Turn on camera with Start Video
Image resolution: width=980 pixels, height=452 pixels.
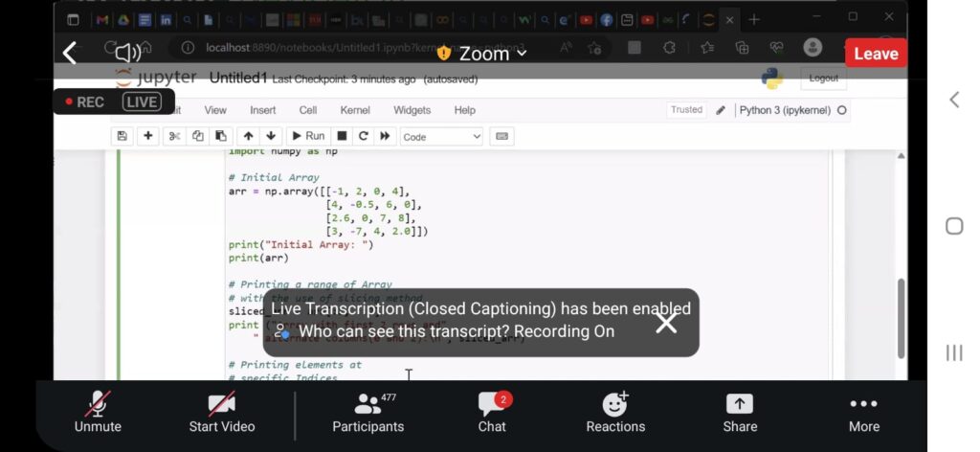point(222,405)
